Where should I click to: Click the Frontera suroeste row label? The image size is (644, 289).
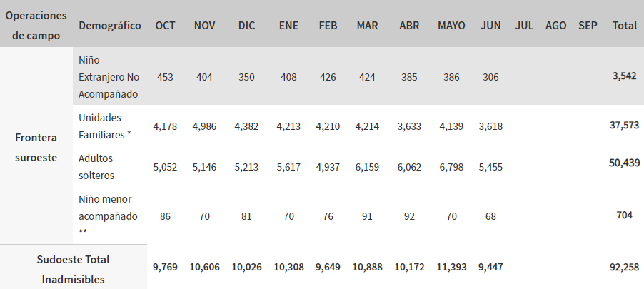[36, 148]
